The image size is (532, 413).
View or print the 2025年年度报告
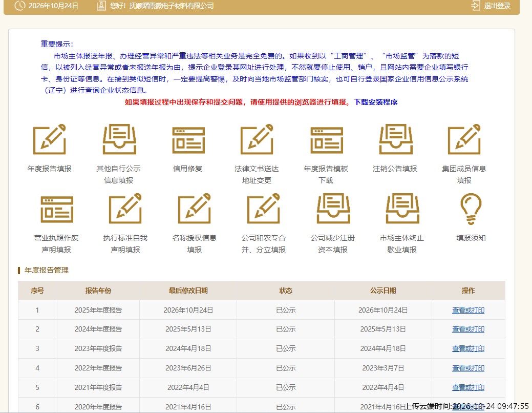[468, 310]
